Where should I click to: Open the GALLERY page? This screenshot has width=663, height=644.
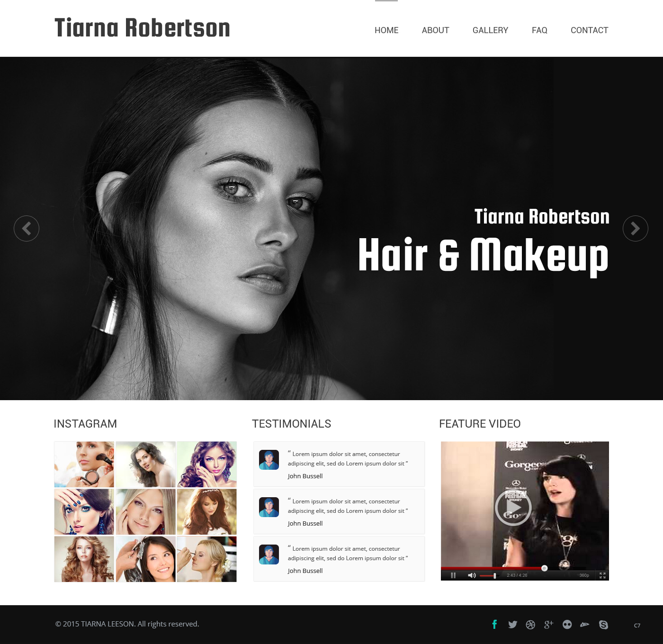point(491,30)
